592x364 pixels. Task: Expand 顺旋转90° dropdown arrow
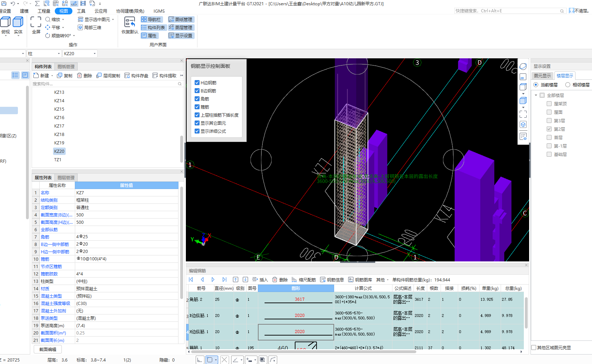coord(74,36)
